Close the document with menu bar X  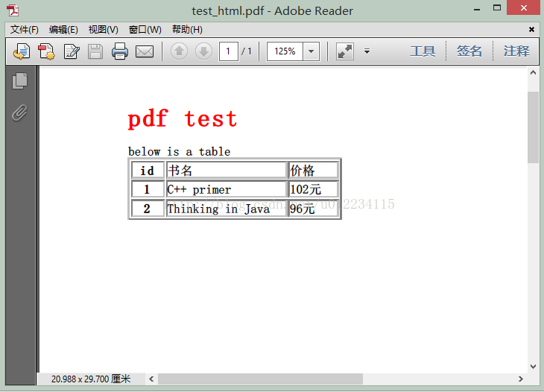coord(531,30)
